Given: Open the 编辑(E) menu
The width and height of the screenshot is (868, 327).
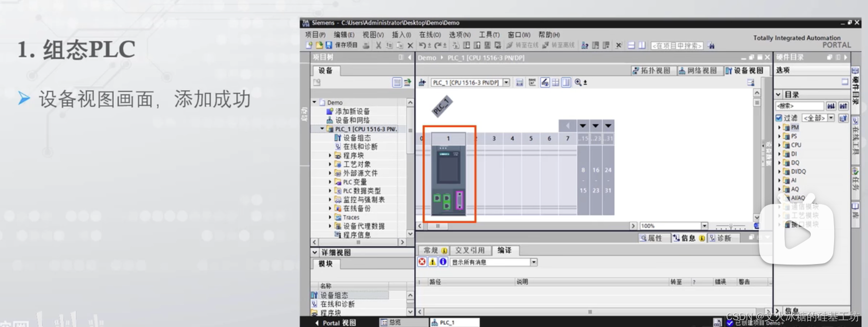Looking at the screenshot, I should [344, 35].
